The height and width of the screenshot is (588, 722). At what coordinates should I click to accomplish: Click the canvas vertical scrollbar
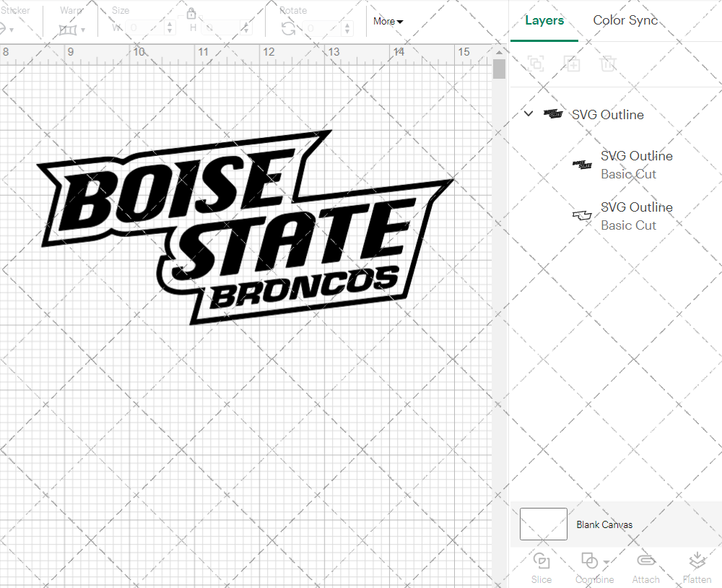click(497, 70)
